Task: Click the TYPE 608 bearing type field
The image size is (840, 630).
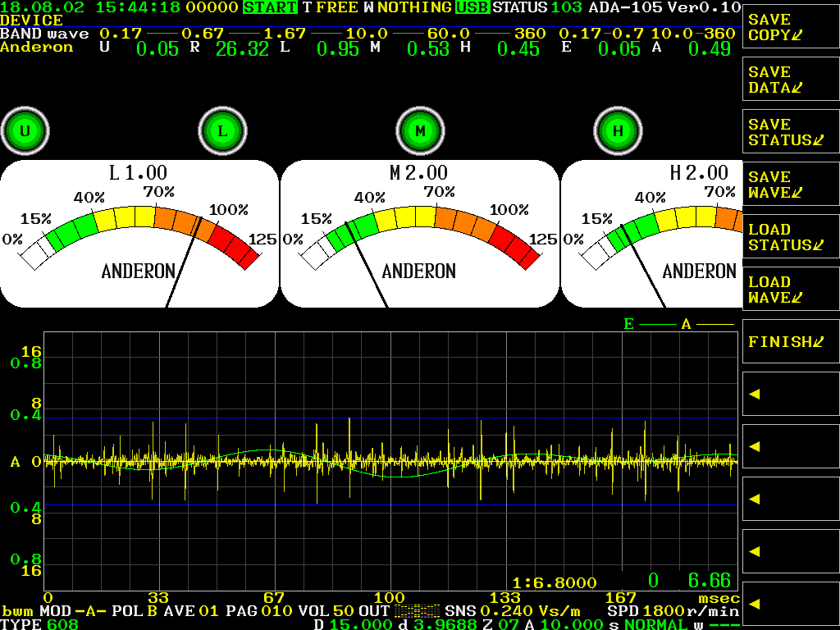Action: (39, 624)
